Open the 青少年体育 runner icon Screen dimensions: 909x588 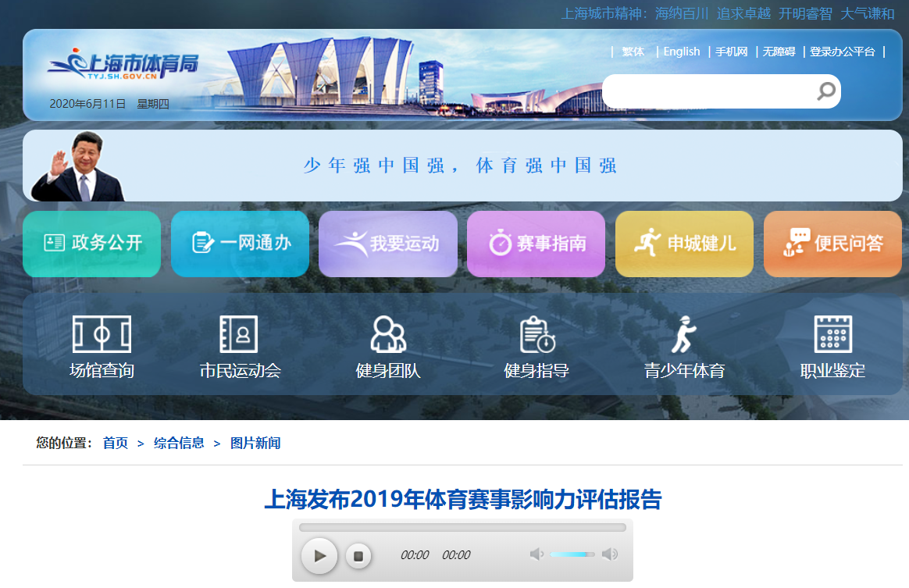pyautogui.click(x=684, y=334)
